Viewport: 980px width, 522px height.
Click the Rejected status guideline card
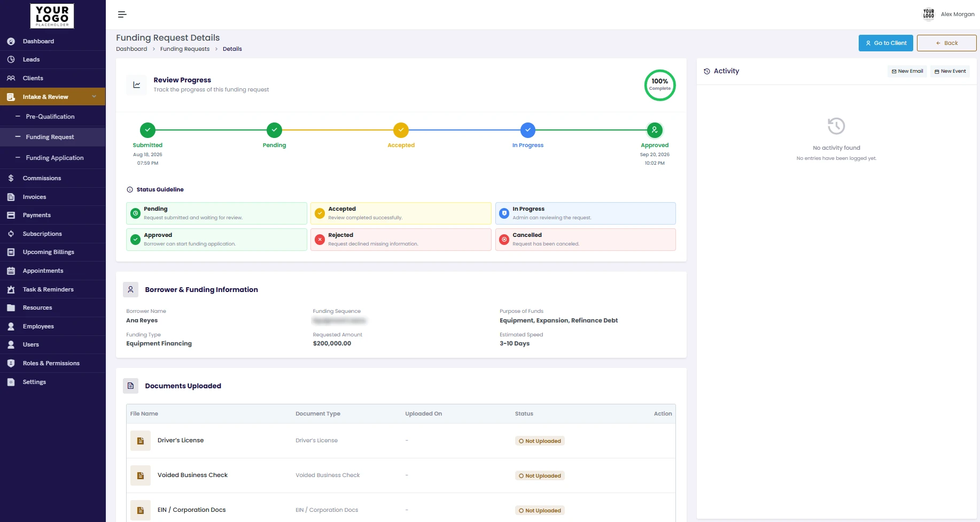tap(401, 240)
